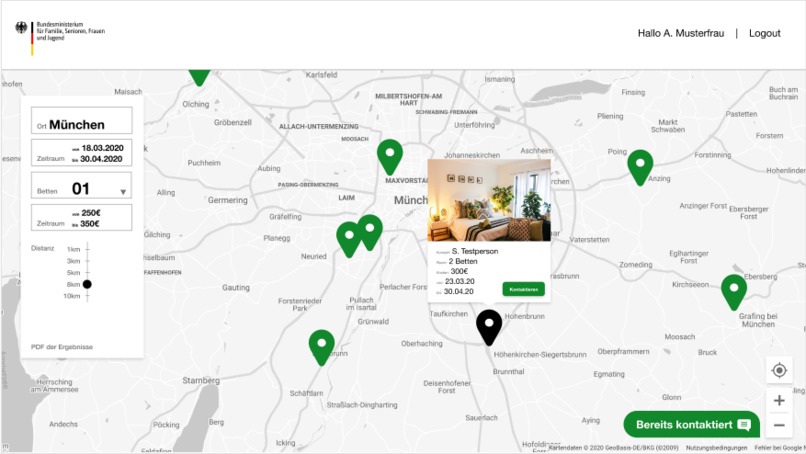Open the Betten dropdown arrow

coord(123,192)
